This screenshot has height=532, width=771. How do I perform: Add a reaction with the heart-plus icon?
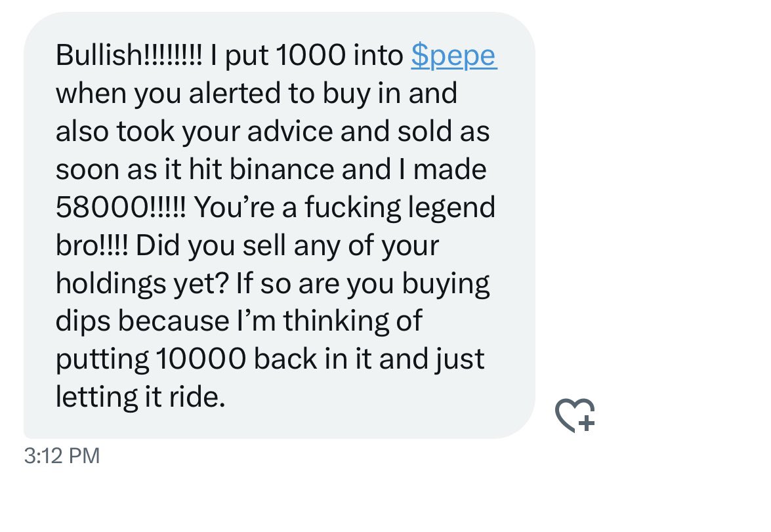(x=575, y=415)
